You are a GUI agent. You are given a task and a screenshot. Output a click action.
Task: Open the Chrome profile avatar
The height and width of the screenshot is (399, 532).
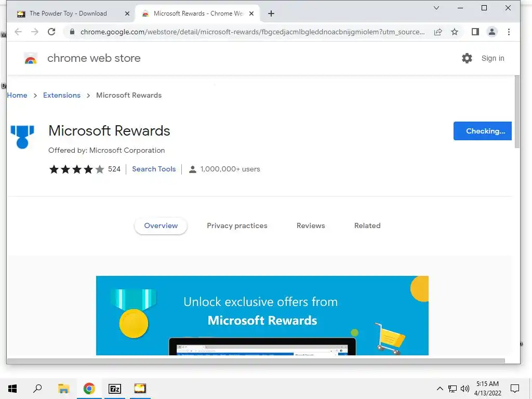[x=491, y=32]
